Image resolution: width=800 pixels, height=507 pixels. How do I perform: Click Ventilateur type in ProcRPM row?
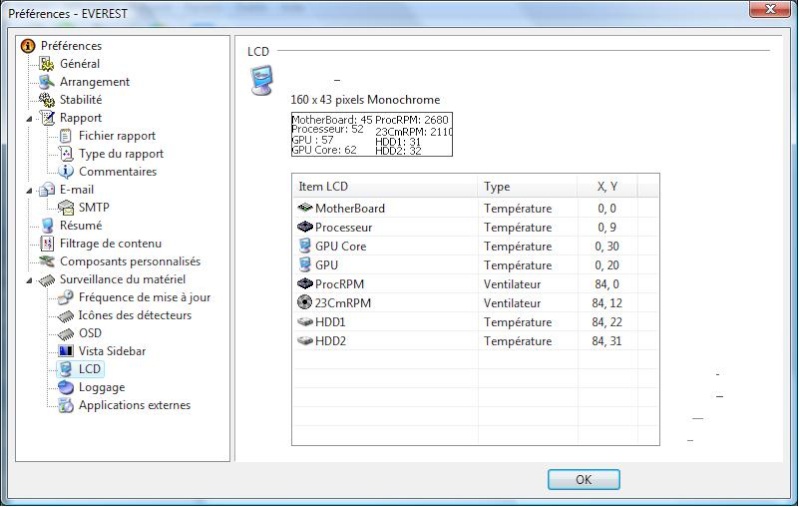[512, 284]
